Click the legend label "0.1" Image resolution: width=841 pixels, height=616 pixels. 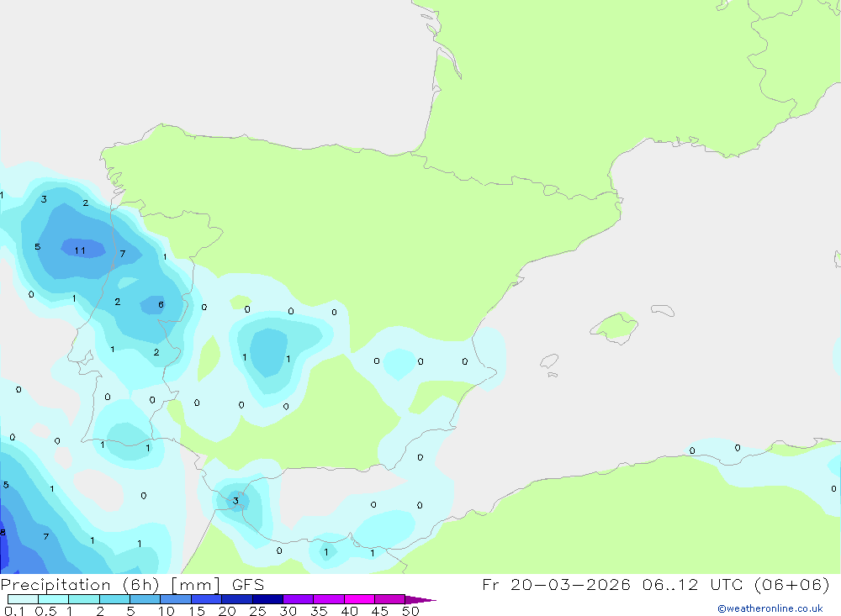(14, 611)
